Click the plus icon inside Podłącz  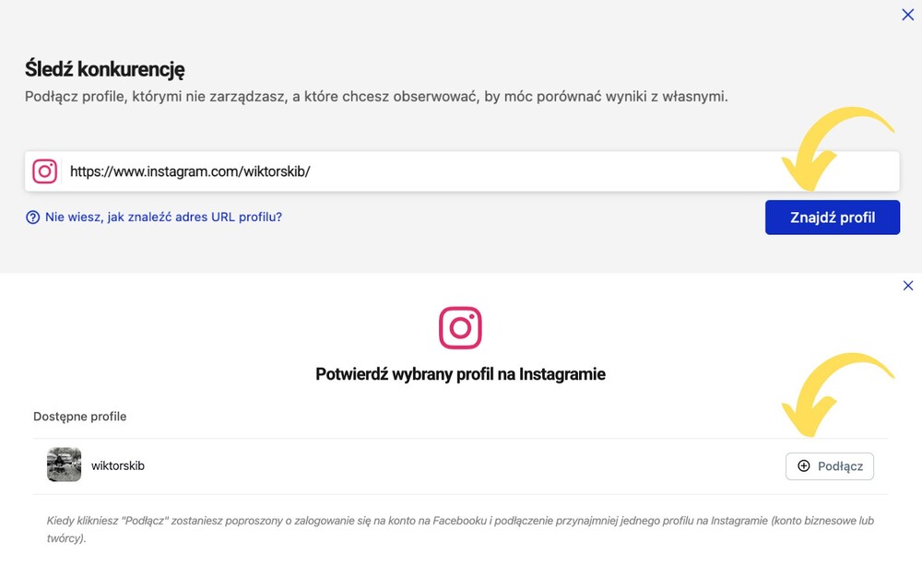coord(804,465)
